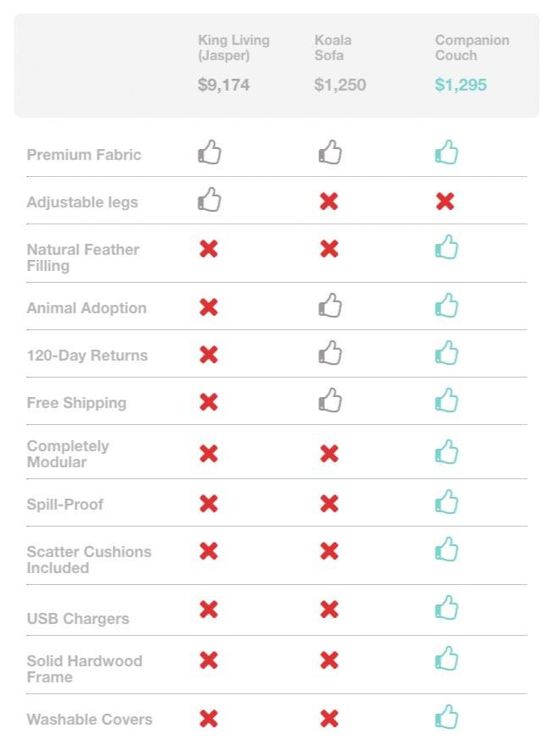Click King Living red X for 120-Day Returns

click(209, 355)
